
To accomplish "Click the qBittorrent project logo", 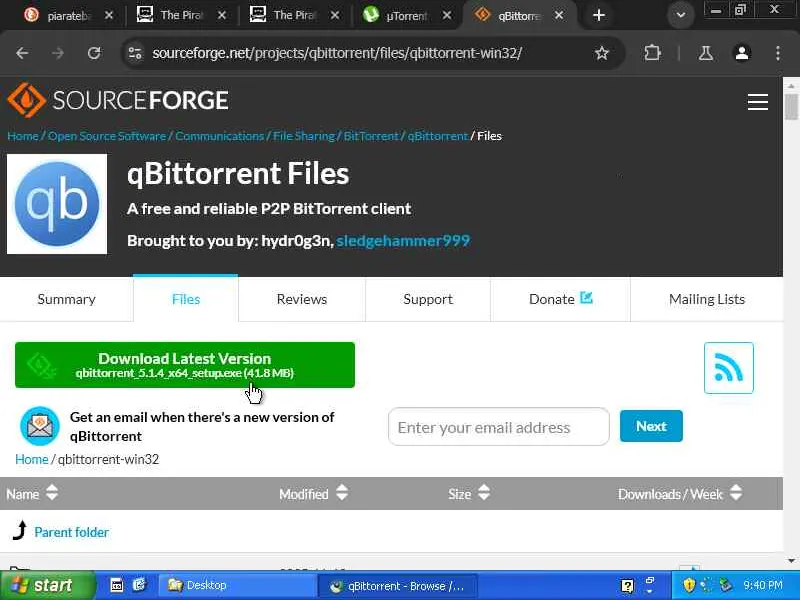I will tap(57, 204).
